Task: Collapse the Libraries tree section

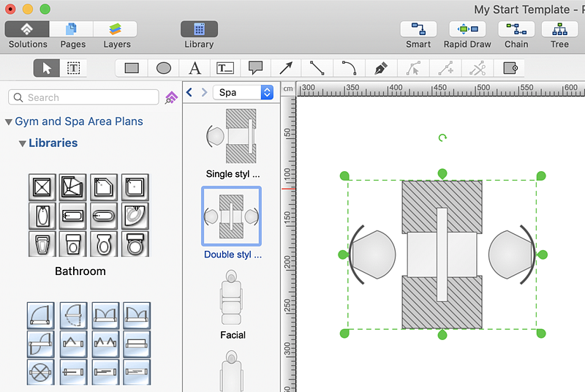Action: (23, 143)
